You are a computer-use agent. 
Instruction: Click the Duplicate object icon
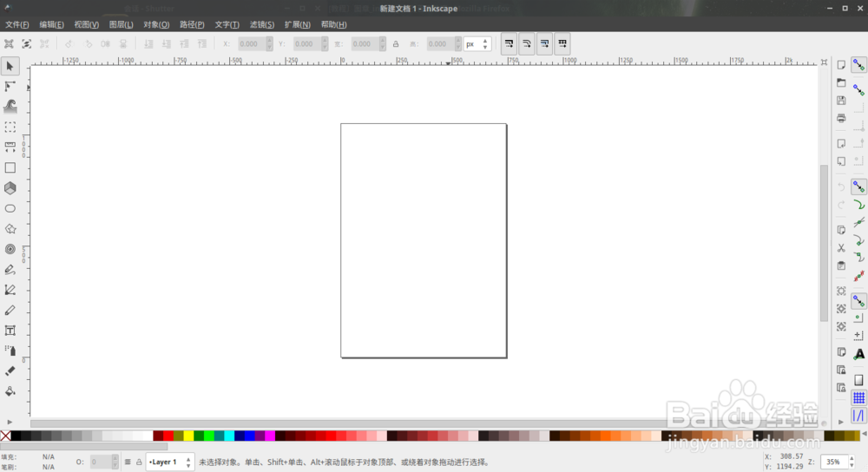tap(841, 352)
